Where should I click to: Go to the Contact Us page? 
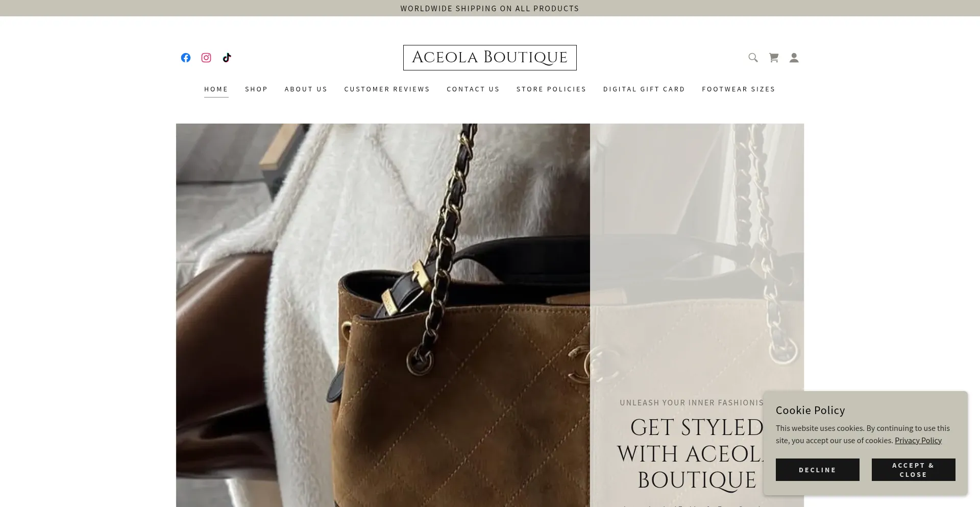point(473,89)
